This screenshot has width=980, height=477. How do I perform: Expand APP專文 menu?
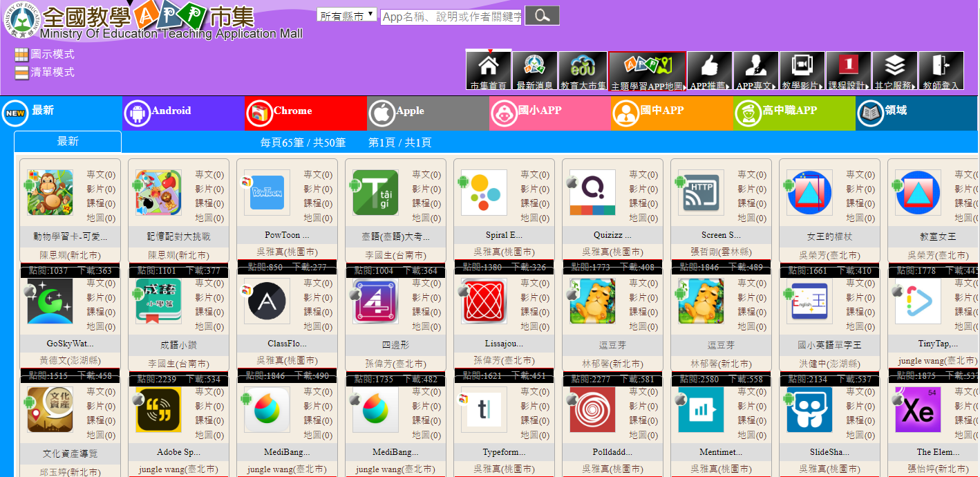tap(756, 71)
